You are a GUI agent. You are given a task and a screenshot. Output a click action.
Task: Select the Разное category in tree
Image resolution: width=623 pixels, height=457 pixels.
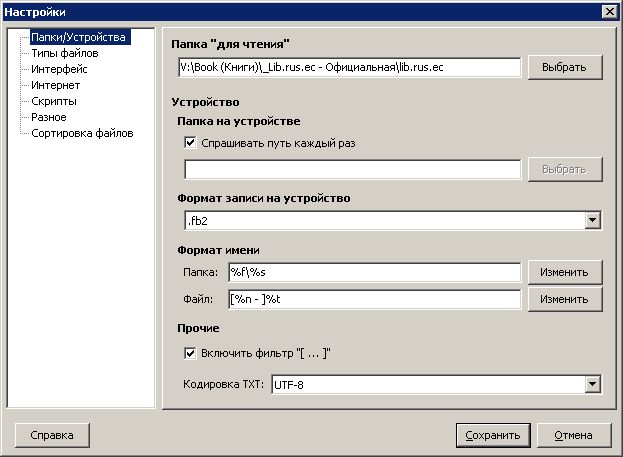coord(50,117)
